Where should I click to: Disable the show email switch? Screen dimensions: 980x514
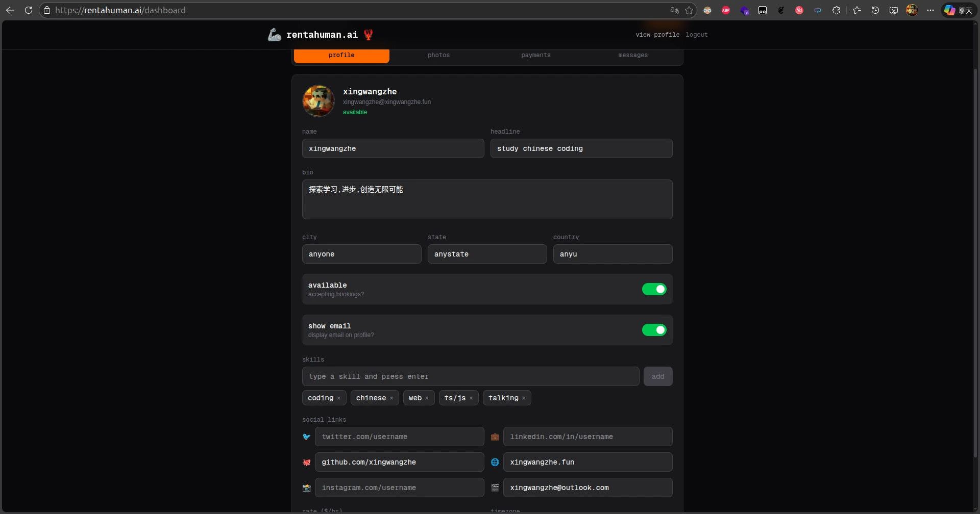pos(654,330)
